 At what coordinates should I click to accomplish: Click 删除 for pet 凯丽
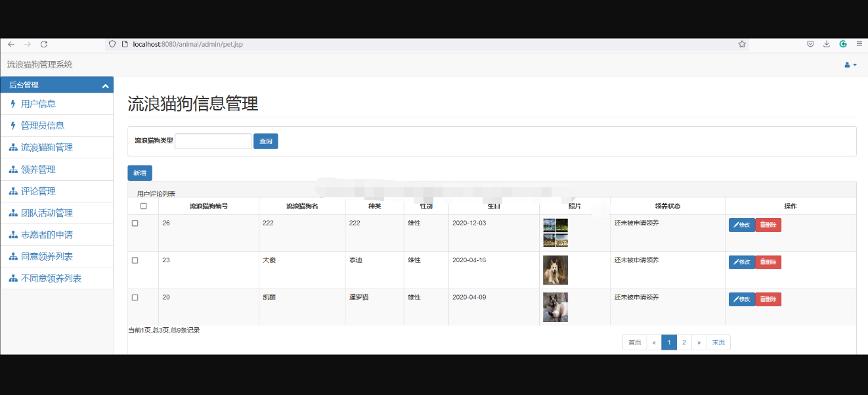pyautogui.click(x=768, y=299)
